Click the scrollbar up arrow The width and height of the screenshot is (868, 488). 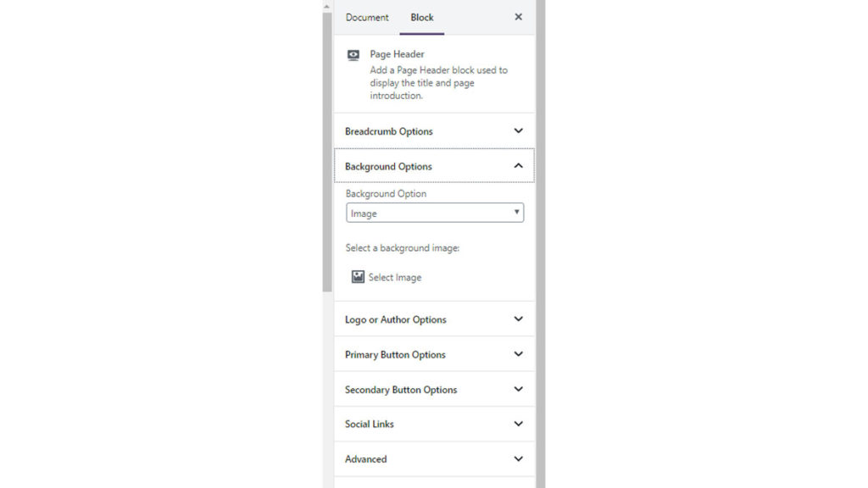point(327,6)
